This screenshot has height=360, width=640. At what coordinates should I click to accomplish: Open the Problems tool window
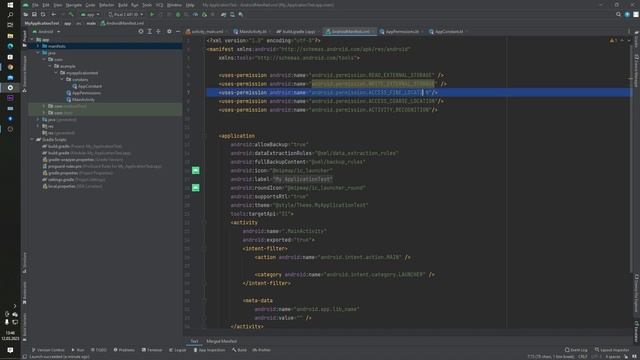pos(124,350)
